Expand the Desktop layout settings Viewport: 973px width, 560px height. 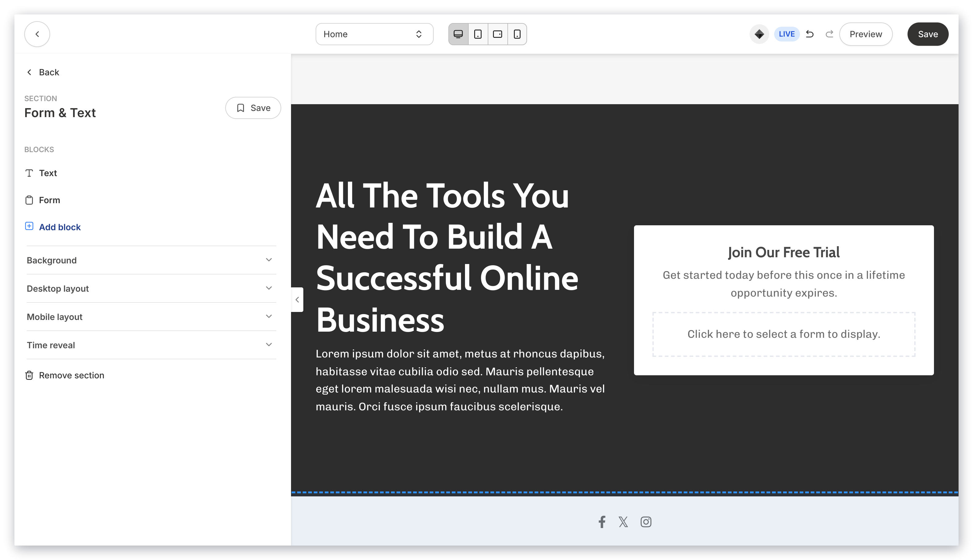151,289
